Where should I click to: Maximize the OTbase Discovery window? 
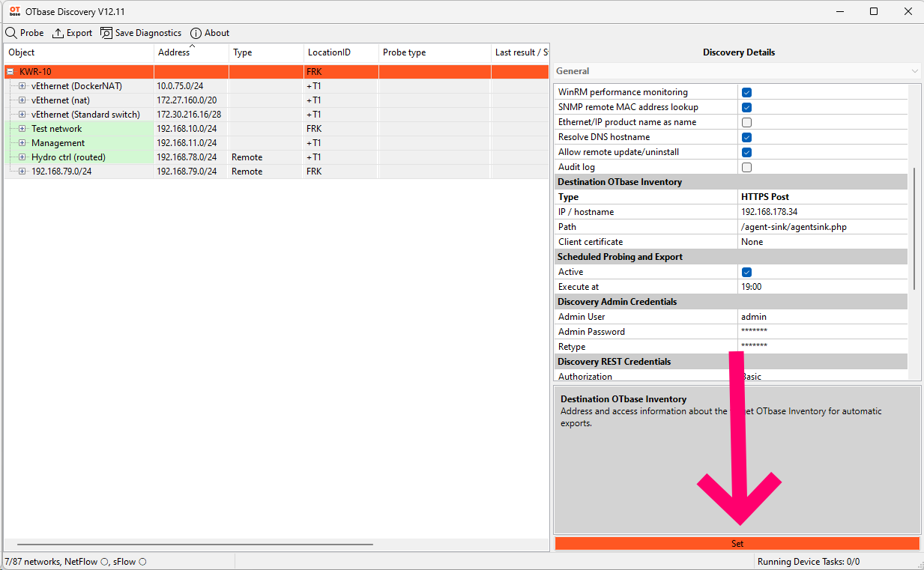click(x=874, y=11)
